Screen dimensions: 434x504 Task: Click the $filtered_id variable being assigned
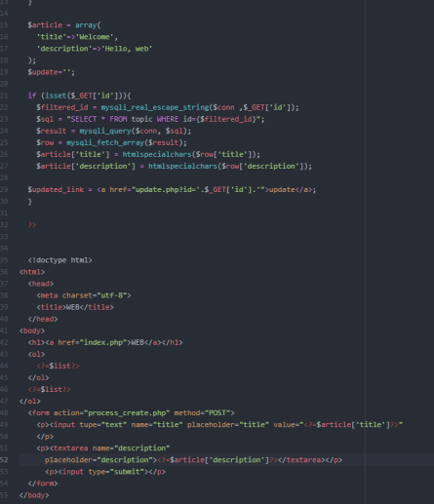62,107
